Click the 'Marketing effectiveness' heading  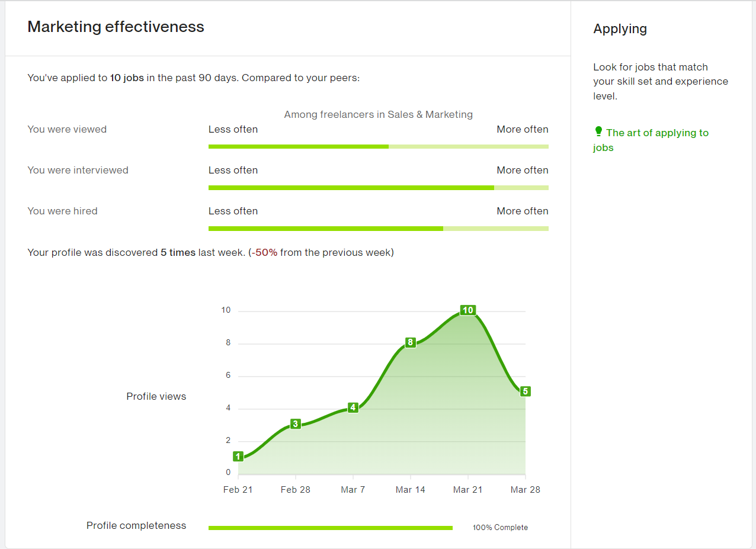coord(116,27)
